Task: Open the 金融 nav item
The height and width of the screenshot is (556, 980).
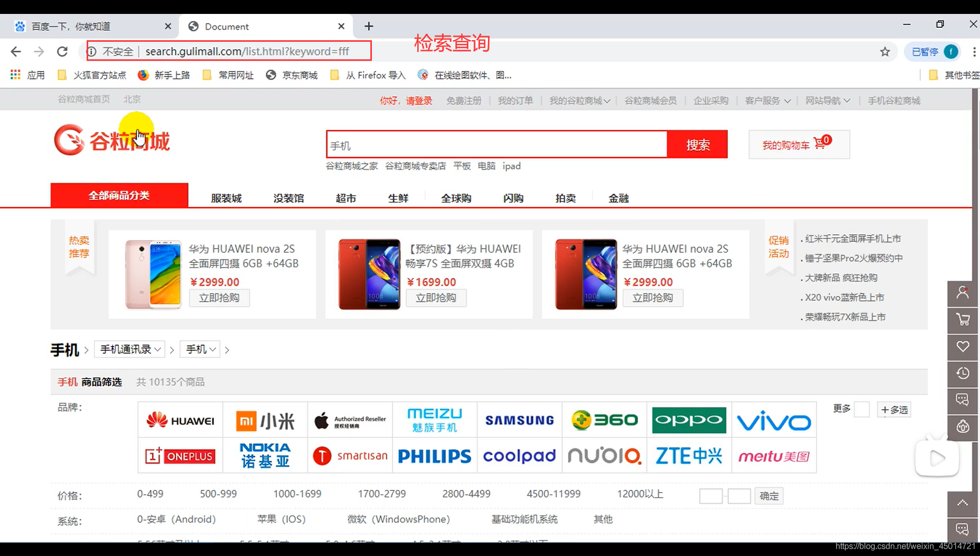Action: [x=618, y=198]
